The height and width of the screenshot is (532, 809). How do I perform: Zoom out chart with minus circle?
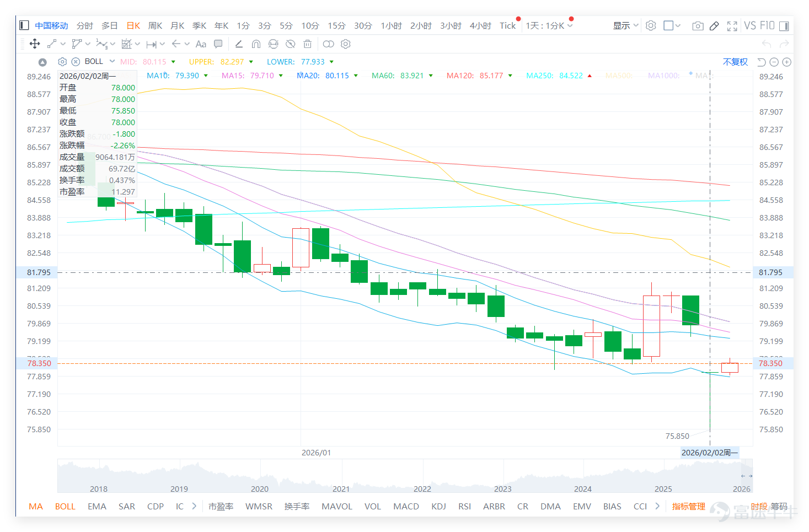(774, 62)
